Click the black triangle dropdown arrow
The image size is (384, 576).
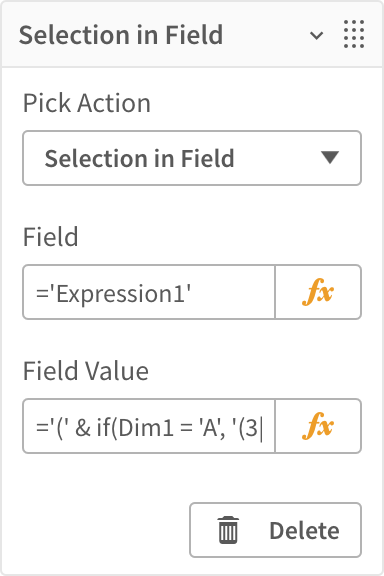(x=330, y=158)
